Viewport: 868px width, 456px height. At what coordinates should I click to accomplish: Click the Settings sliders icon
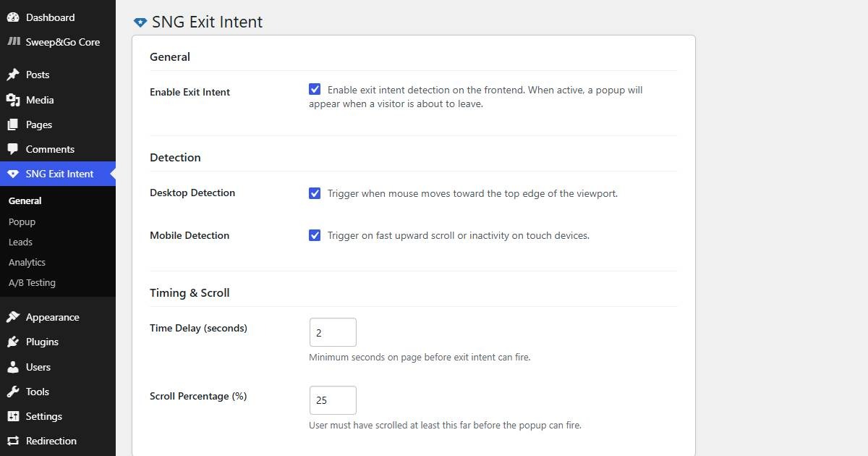click(13, 416)
